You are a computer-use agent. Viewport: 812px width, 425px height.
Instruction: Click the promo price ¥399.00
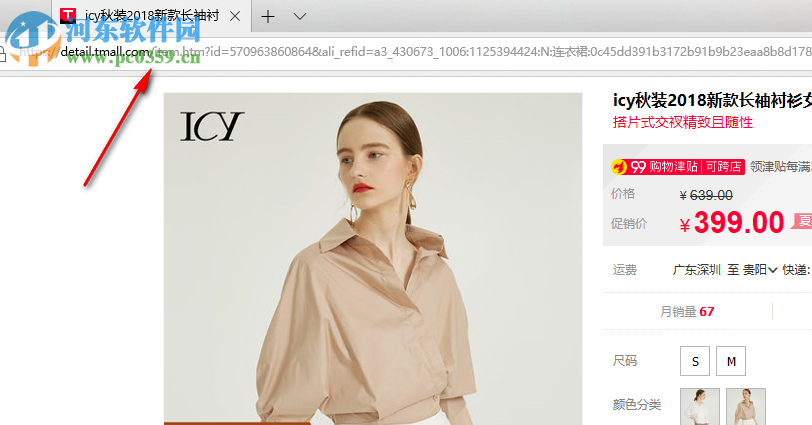click(732, 223)
